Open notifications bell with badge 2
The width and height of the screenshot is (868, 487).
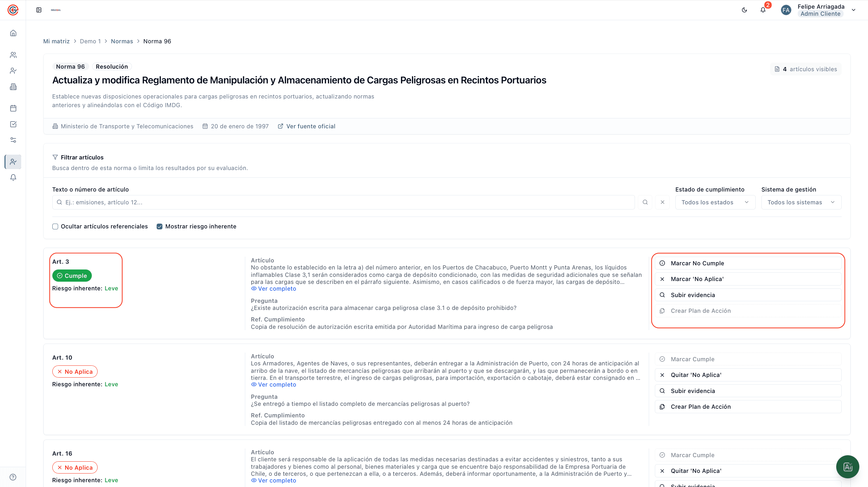click(763, 10)
